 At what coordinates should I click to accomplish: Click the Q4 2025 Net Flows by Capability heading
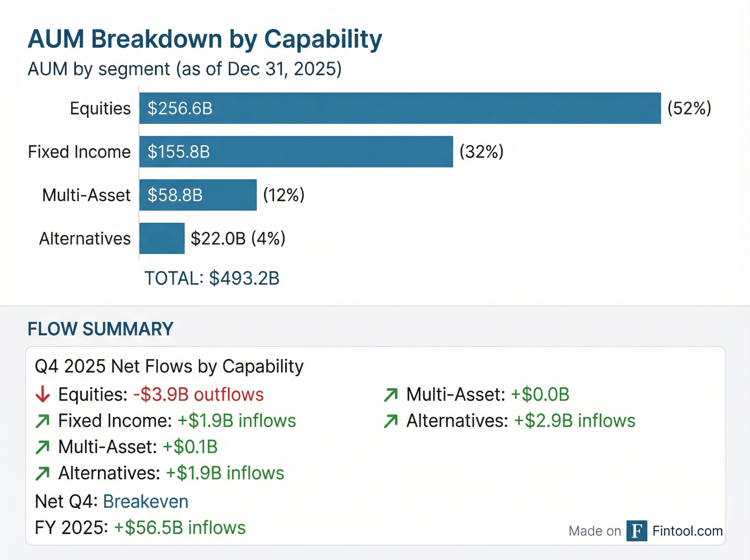169,367
